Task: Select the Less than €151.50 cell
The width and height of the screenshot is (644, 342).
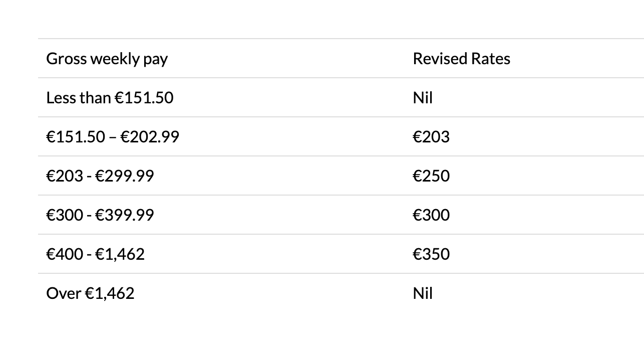Action: (110, 97)
